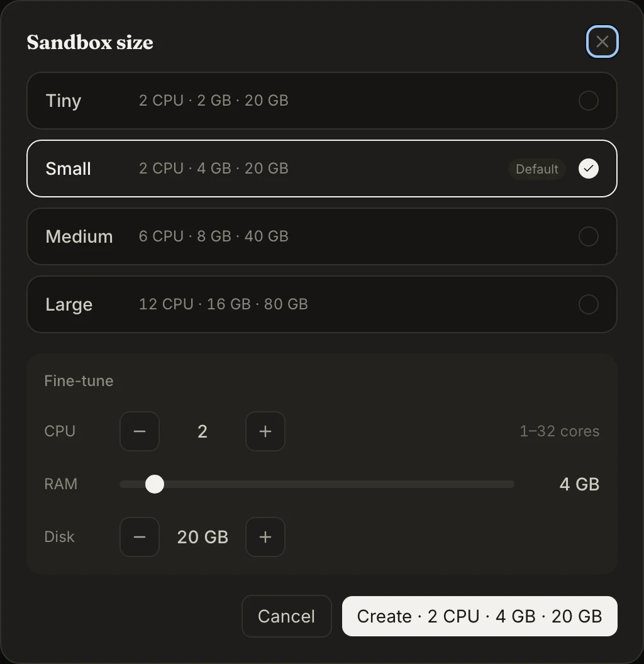Decrease CPU cores with minus icon

pyautogui.click(x=140, y=431)
